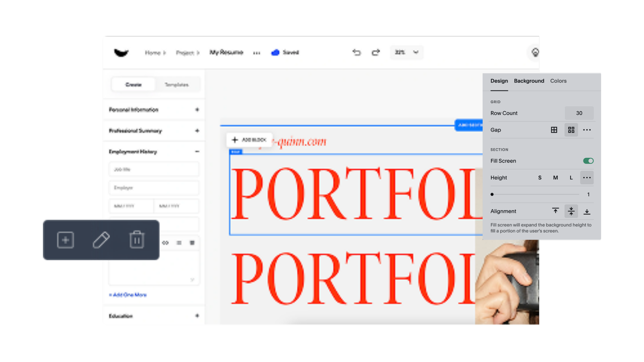Expand the Professional Summary section

197,131
